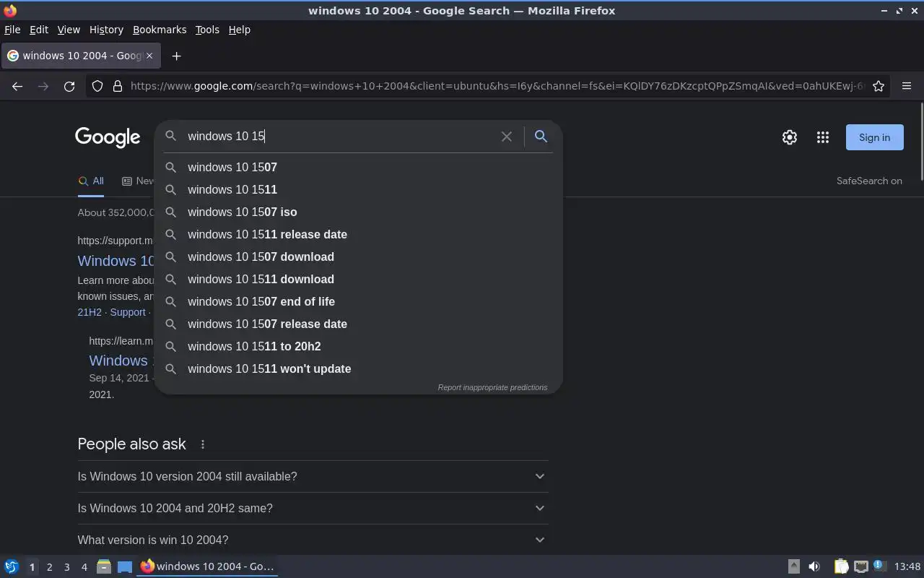
Task: Bookmark this page with the star icon
Action: click(879, 86)
